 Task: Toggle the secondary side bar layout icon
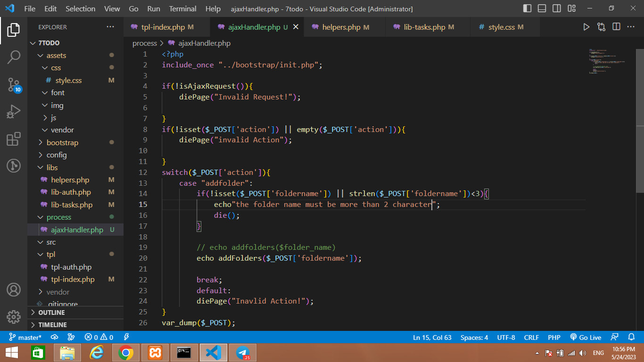pos(557,8)
